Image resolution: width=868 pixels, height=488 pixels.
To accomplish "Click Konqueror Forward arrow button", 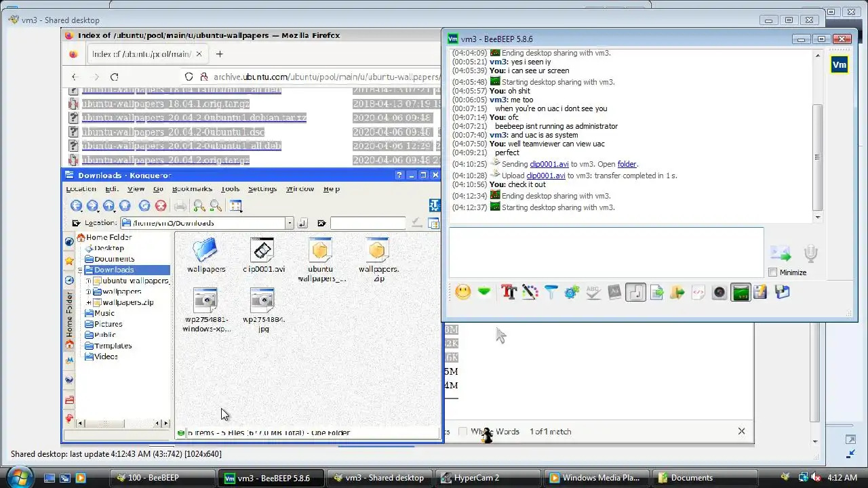I will 92,205.
